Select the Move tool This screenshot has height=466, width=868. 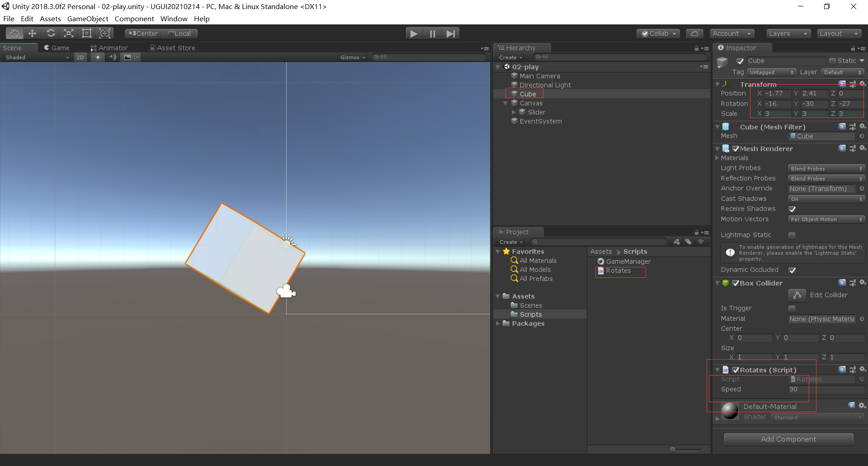(32, 33)
